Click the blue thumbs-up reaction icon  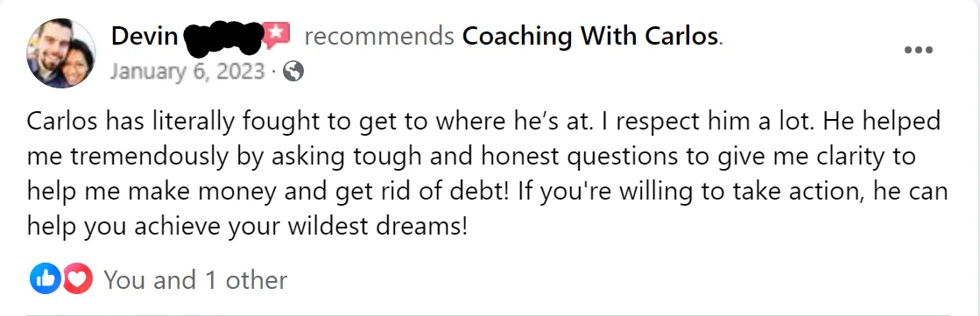45,279
